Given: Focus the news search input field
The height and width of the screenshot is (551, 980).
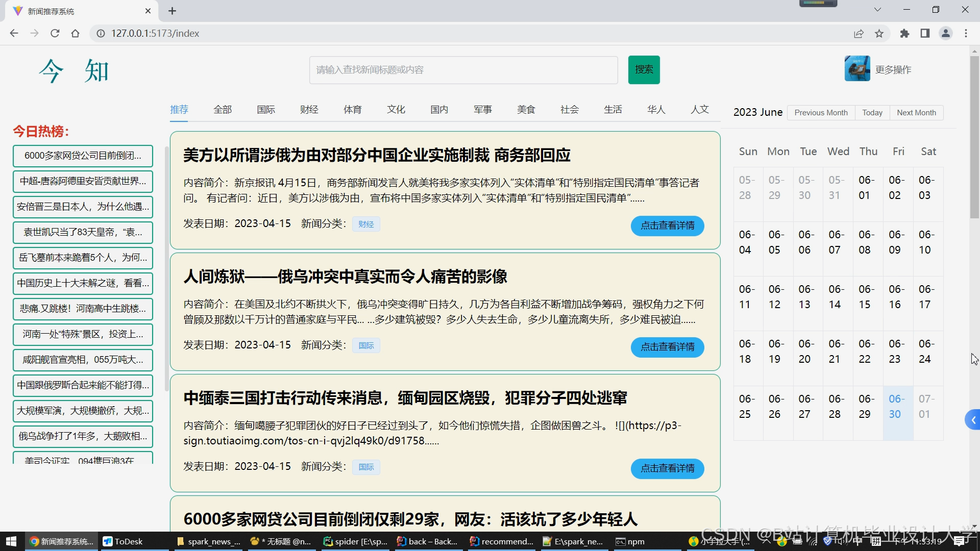Looking at the screenshot, I should click(463, 70).
